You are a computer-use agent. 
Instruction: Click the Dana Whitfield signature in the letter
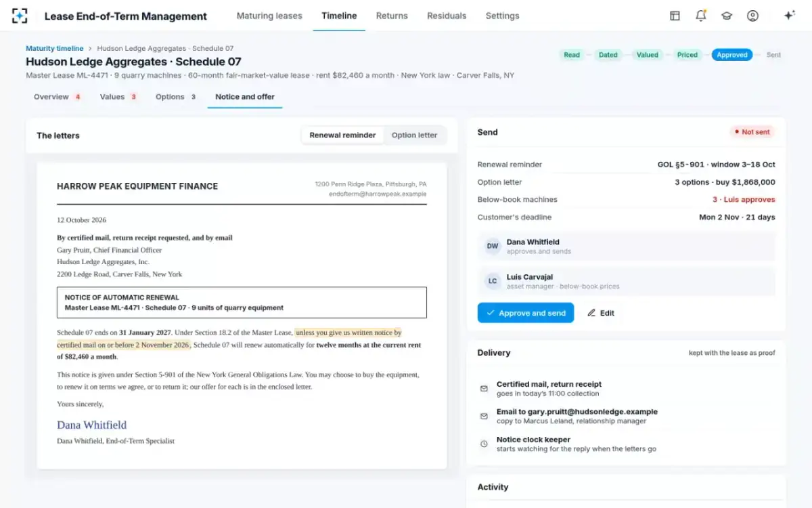tap(91, 425)
